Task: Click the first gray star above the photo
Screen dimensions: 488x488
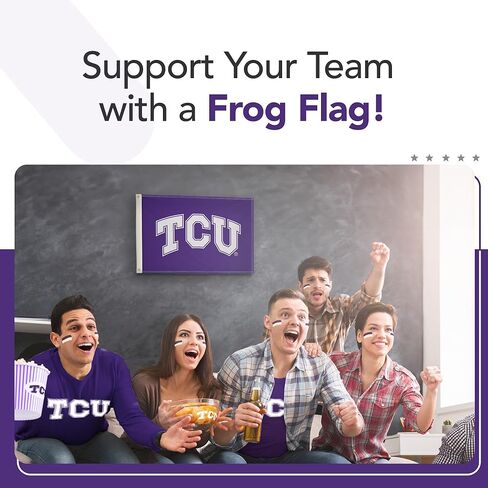Action: 414,157
